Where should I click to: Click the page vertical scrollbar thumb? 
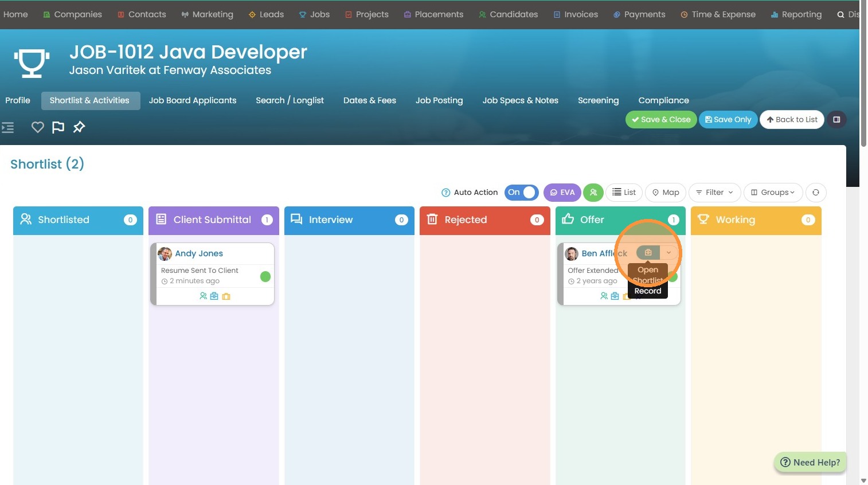(863, 75)
